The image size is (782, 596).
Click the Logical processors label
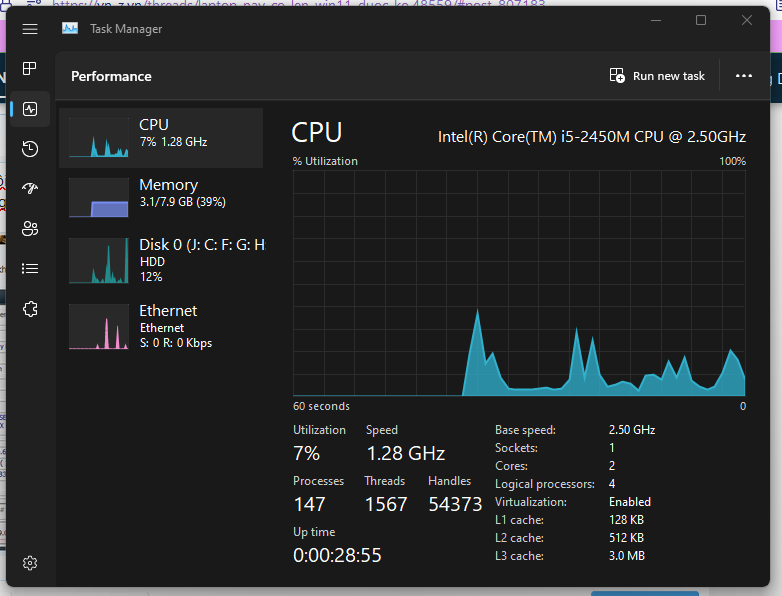click(x=545, y=484)
